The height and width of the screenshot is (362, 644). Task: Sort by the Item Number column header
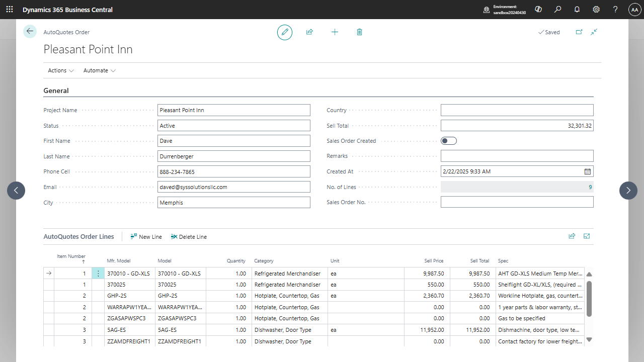point(71,256)
